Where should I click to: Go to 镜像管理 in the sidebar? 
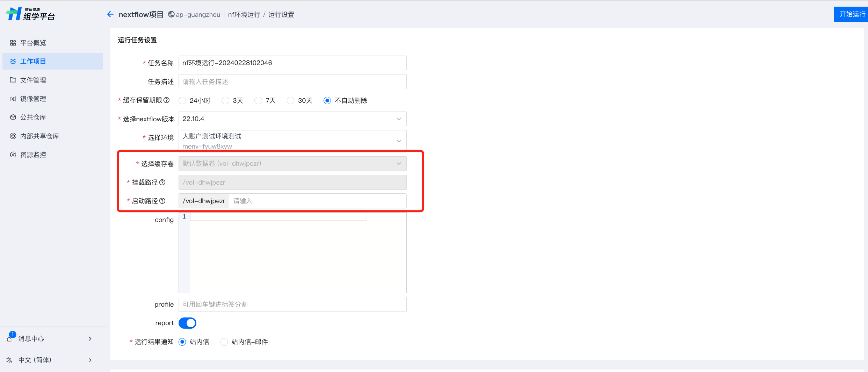coord(53,99)
